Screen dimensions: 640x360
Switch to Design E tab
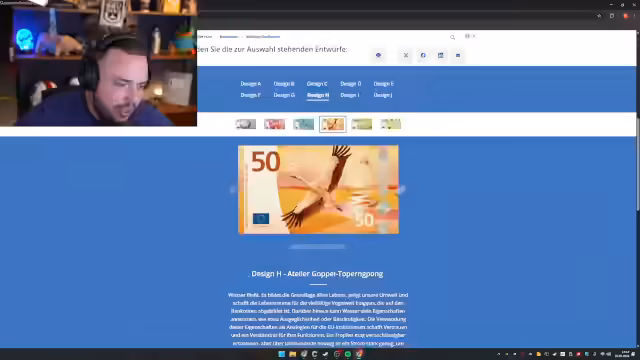[x=384, y=84]
